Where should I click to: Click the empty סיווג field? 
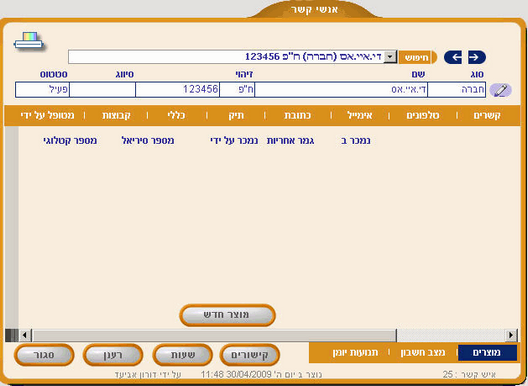[x=102, y=90]
